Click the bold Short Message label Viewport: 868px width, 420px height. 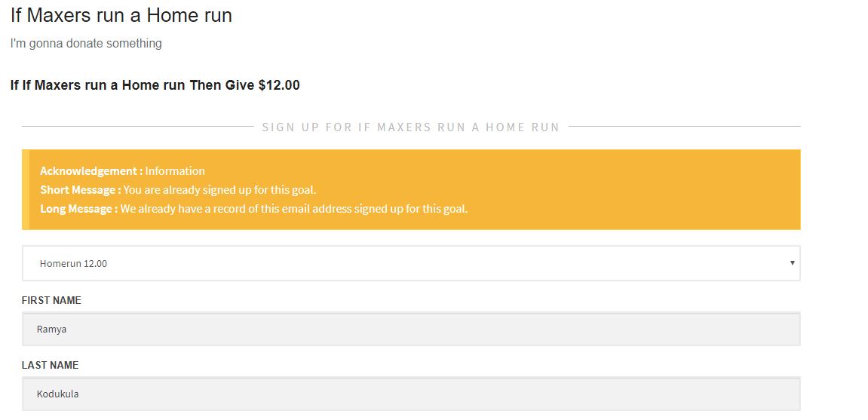(81, 190)
